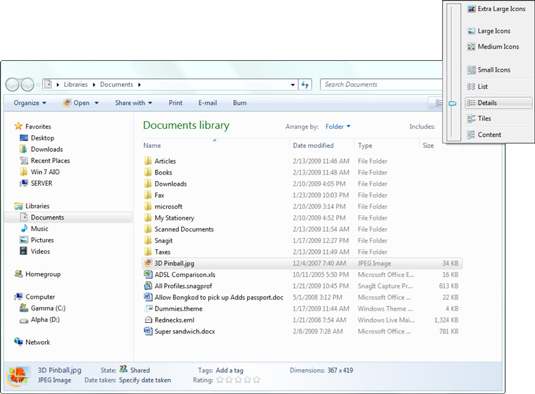Sort by the Name column header
The width and height of the screenshot is (535, 394).
click(x=152, y=146)
